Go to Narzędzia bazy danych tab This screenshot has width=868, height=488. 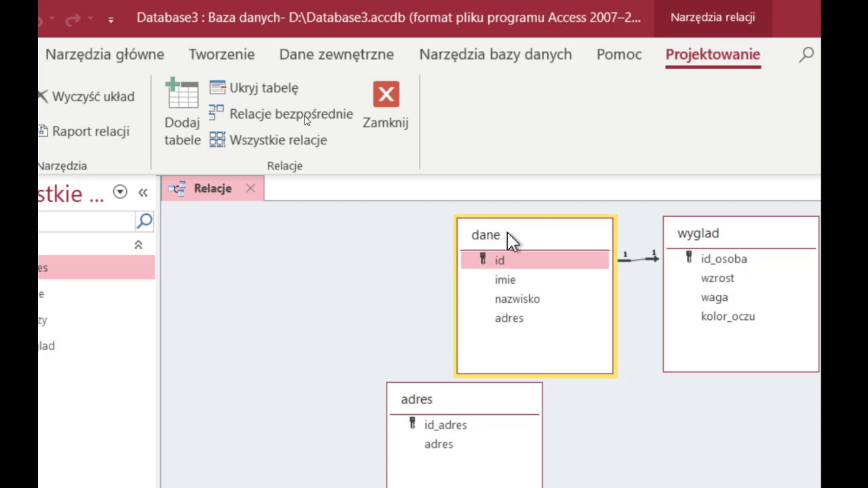pyautogui.click(x=496, y=54)
